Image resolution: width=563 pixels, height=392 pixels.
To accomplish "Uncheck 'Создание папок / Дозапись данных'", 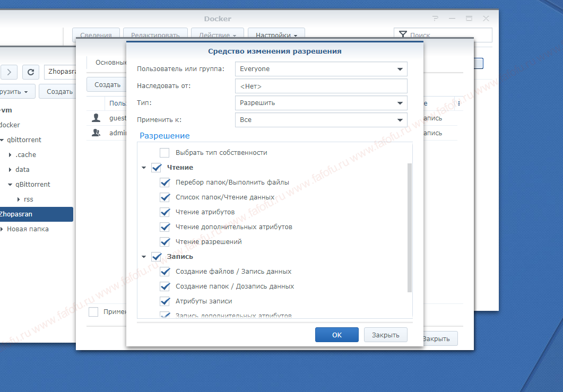I will point(165,286).
